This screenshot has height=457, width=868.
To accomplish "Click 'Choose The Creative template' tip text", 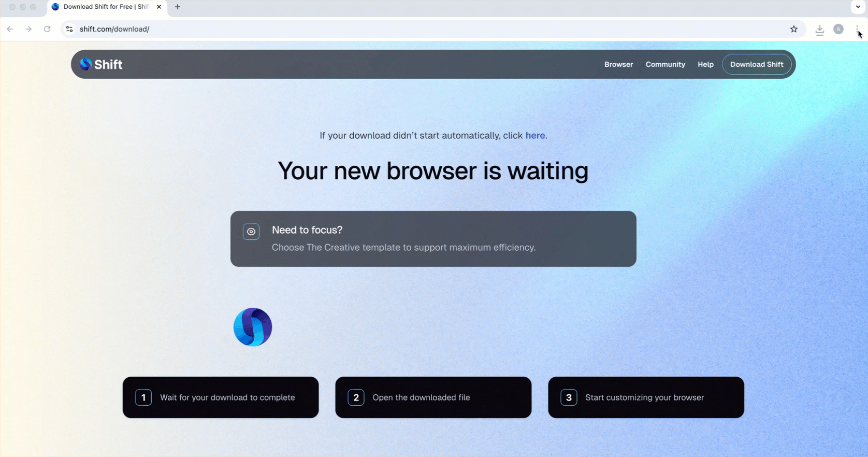I will pyautogui.click(x=403, y=247).
